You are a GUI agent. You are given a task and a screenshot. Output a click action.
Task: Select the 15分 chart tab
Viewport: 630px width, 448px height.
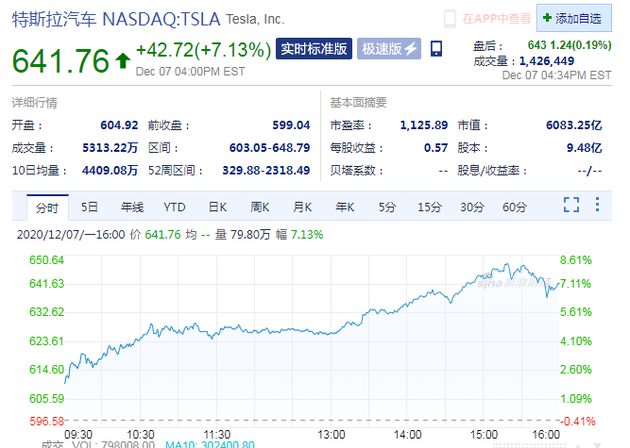pyautogui.click(x=430, y=207)
